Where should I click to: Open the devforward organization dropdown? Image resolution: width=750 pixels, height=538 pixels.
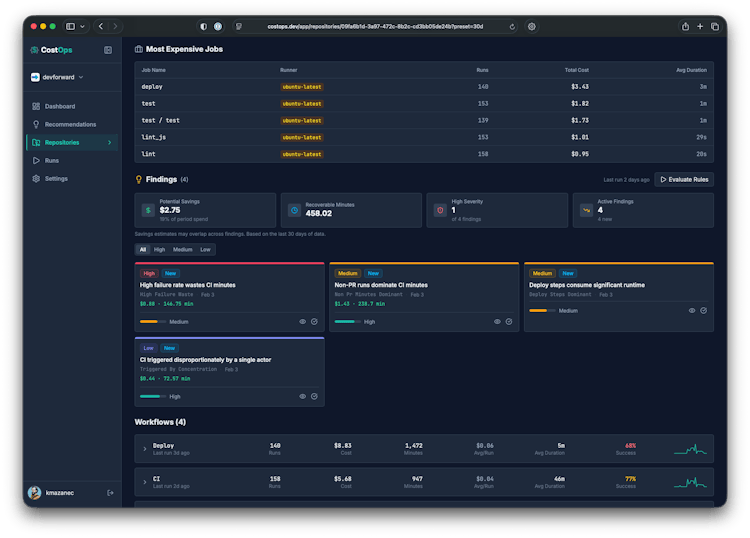click(57, 77)
